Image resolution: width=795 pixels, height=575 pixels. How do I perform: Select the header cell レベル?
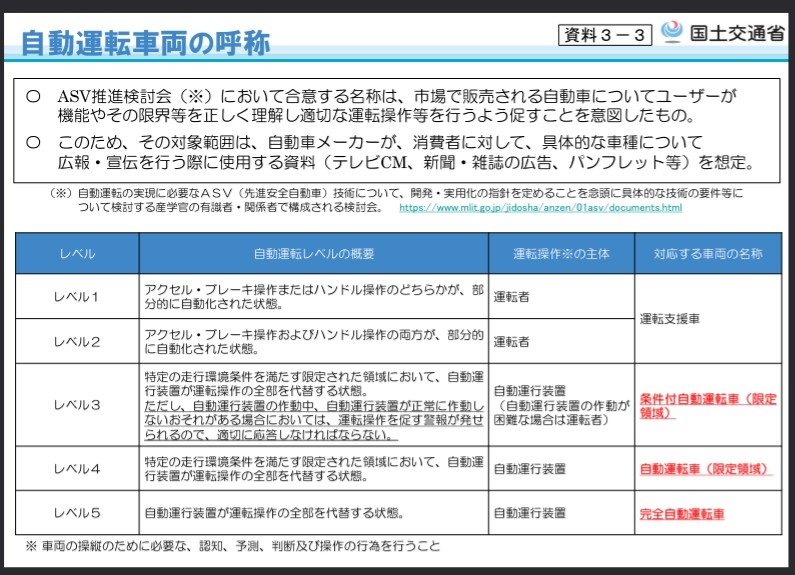(x=77, y=254)
